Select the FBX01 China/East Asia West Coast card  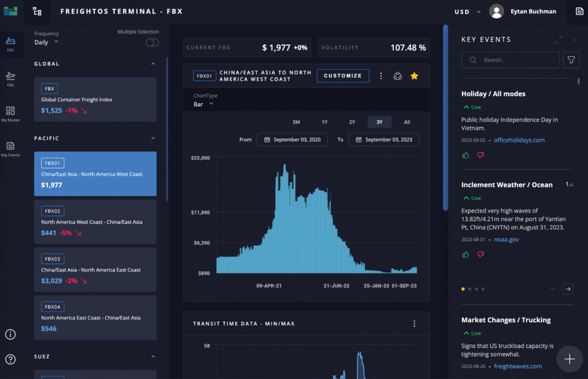(x=95, y=174)
